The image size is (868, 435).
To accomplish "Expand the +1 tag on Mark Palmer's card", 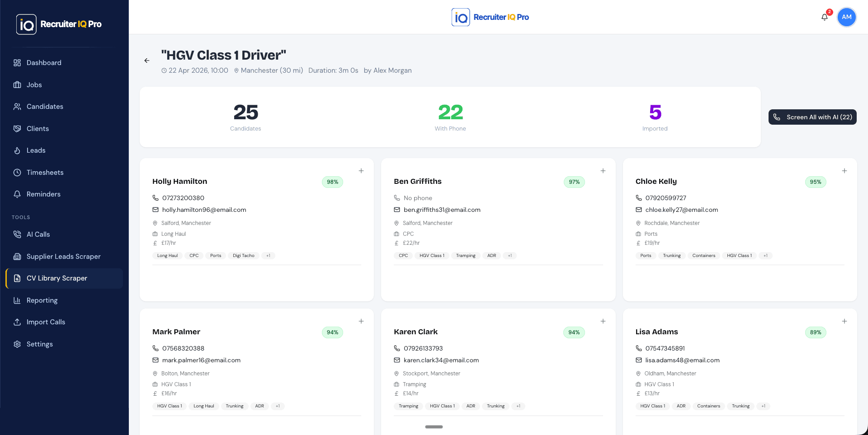I will 278,406.
